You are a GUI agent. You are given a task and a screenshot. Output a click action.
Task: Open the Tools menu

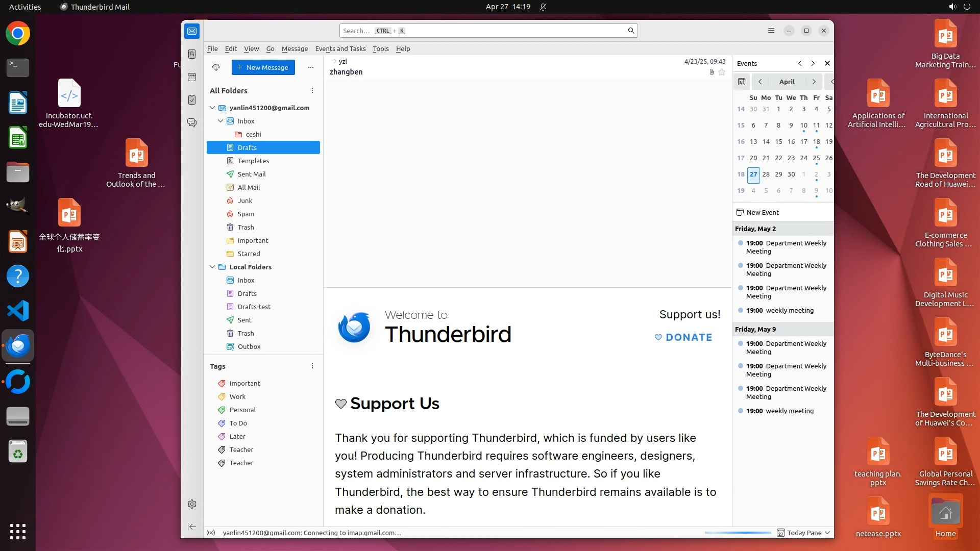[380, 48]
